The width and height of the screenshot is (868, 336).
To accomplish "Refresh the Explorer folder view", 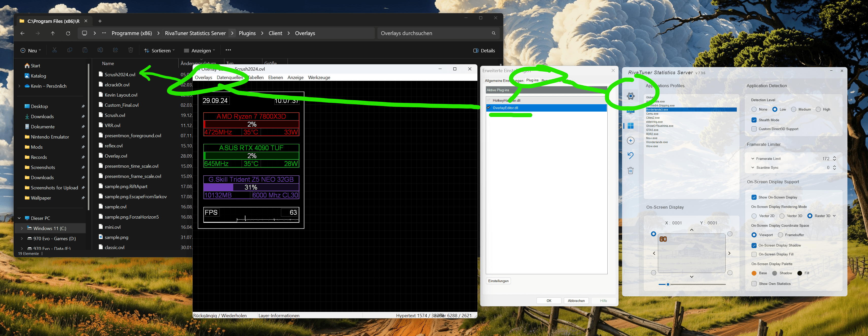I will click(x=68, y=33).
